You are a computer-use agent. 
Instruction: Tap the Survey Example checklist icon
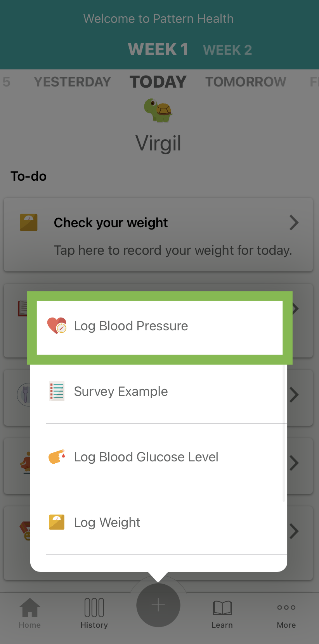57,391
